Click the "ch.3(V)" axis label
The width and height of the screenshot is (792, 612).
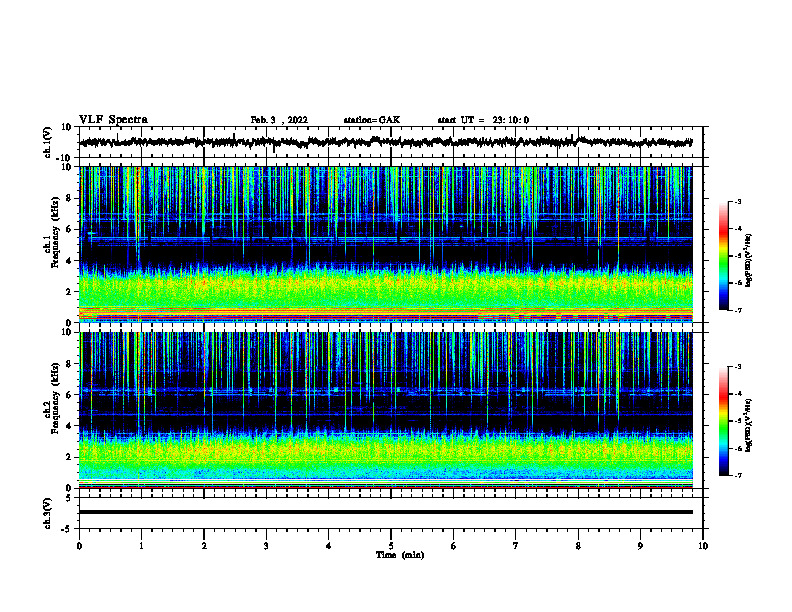[x=47, y=513]
